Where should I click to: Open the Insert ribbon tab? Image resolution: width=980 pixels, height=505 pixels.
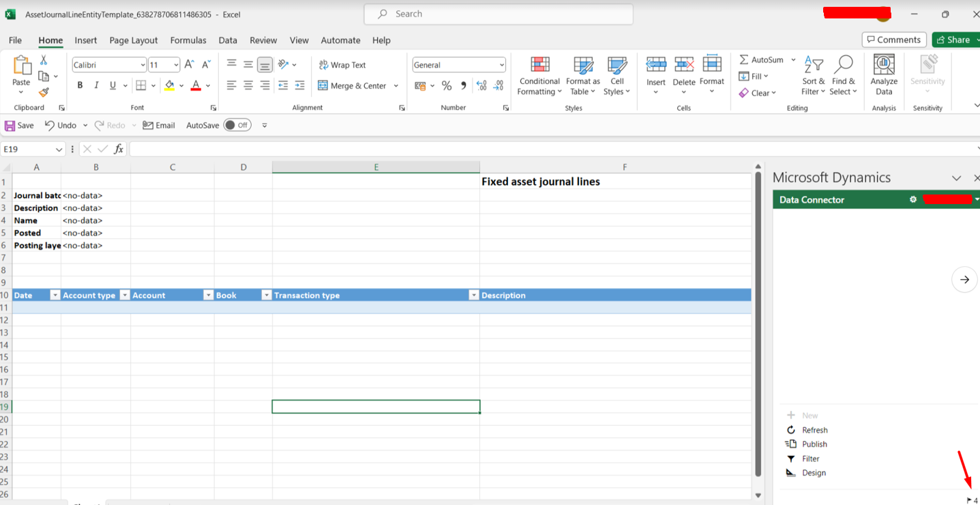pyautogui.click(x=86, y=40)
